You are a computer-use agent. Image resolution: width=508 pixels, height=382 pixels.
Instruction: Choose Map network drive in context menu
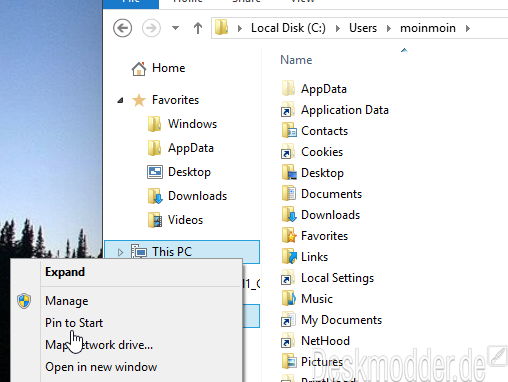point(99,345)
